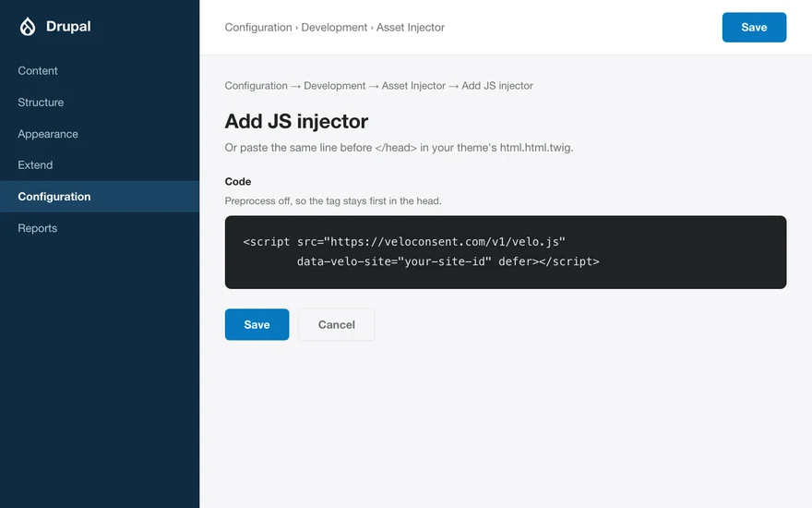Click the Save button in top header
Screen dimensions: 812x508
point(754,28)
